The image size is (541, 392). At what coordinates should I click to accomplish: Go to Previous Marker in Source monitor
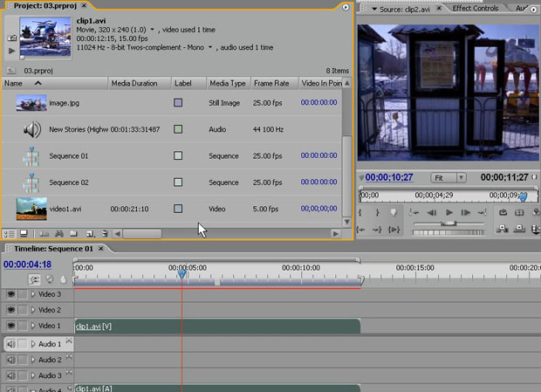click(x=414, y=212)
